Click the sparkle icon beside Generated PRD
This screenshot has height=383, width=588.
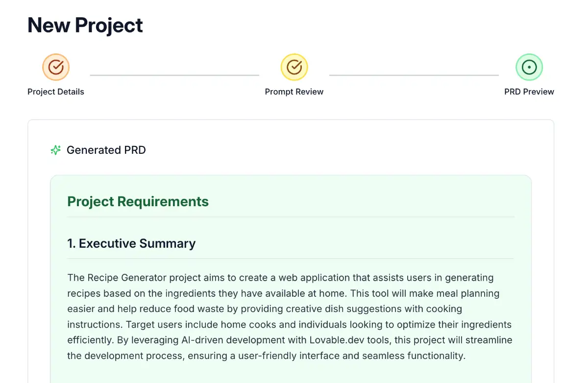point(56,150)
